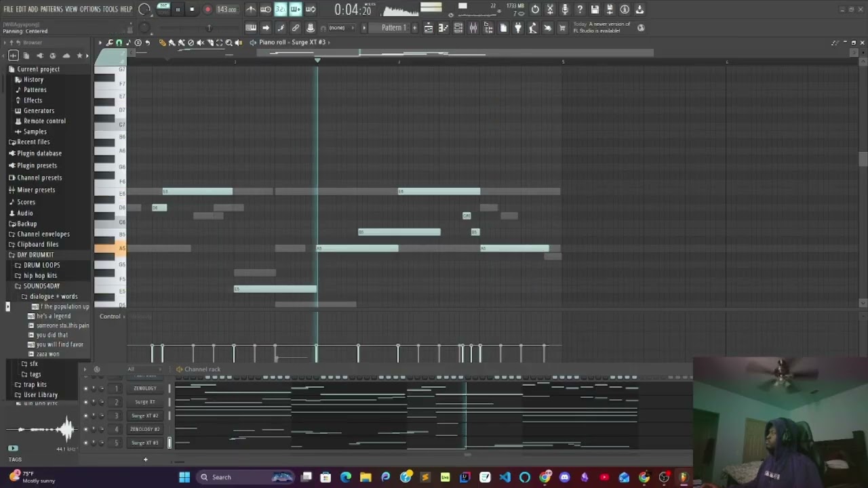
Task: Toggle loop recording button
Action: (311, 9)
